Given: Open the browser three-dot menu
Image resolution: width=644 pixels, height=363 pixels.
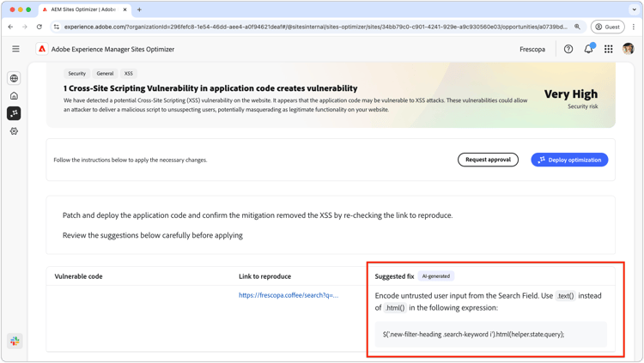Looking at the screenshot, I should [x=634, y=27].
